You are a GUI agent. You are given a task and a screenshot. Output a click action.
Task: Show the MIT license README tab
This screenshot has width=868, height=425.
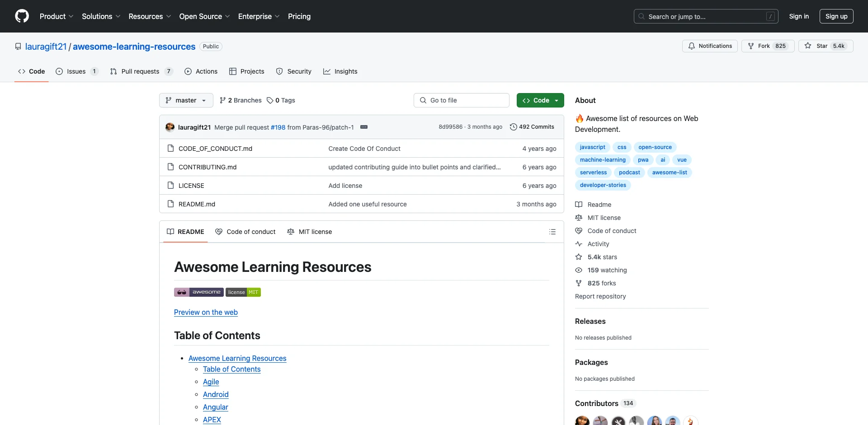[310, 232]
